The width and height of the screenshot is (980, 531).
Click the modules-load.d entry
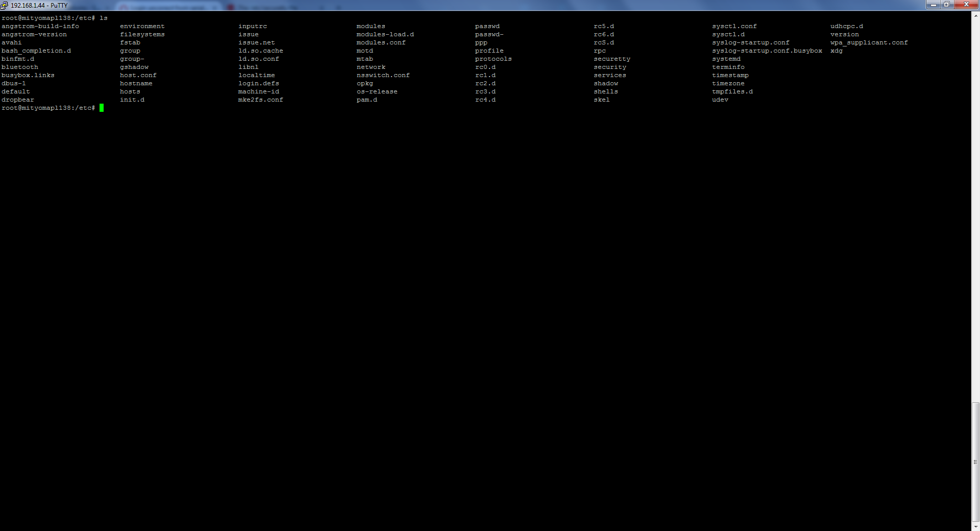385,34
